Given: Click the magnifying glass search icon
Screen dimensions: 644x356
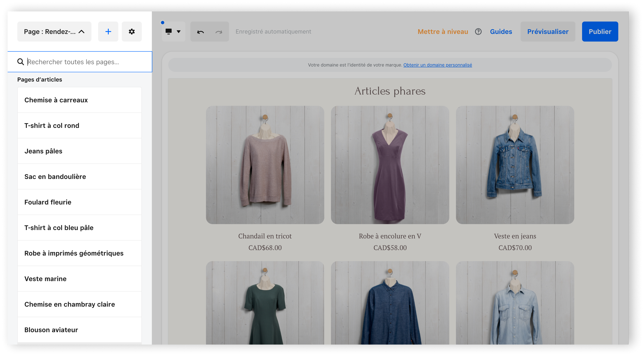Looking at the screenshot, I should (21, 62).
